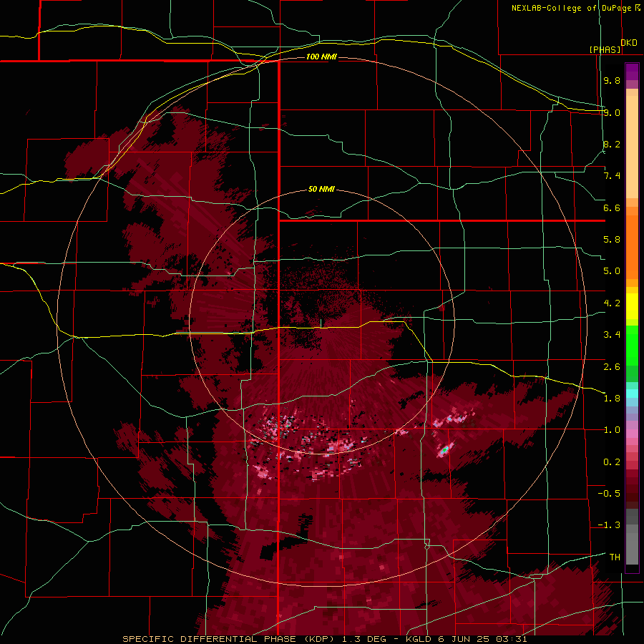The image size is (644, 644).
Task: Click the 5.8 scale label
Action: coord(612,240)
